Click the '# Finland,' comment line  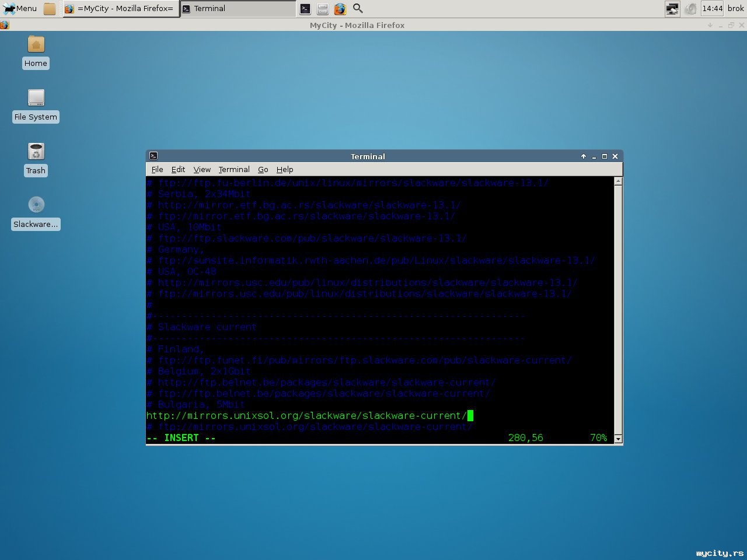point(175,349)
